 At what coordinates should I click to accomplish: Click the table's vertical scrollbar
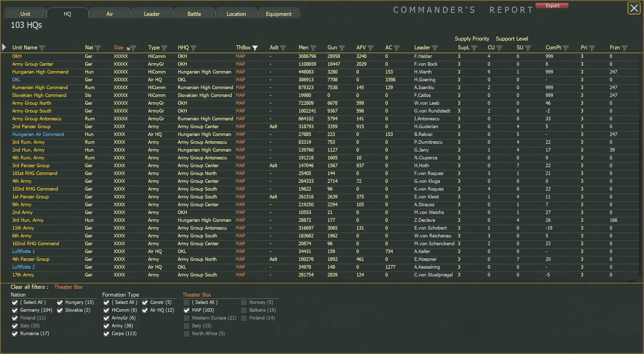pos(640,196)
